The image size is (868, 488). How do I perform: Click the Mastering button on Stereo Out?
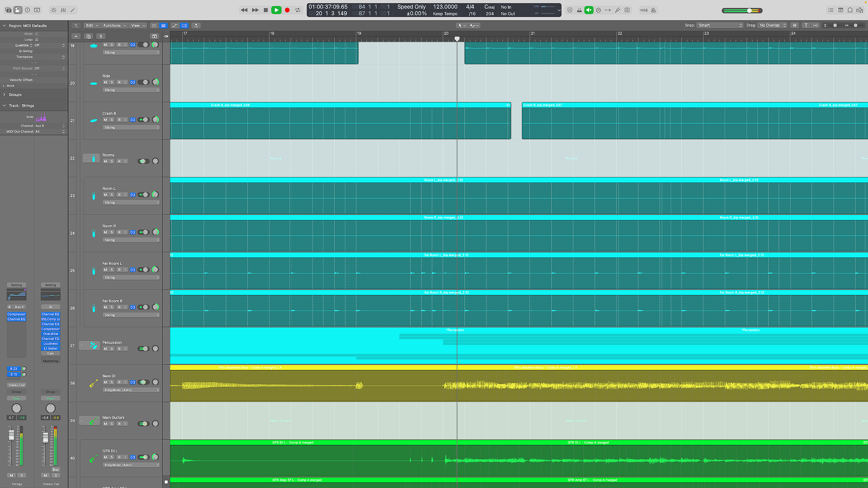(x=51, y=361)
